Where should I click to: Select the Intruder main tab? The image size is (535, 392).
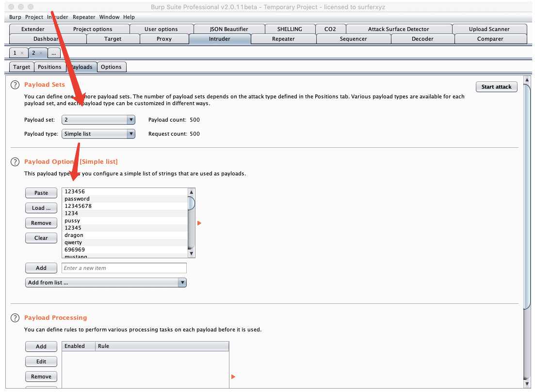220,39
